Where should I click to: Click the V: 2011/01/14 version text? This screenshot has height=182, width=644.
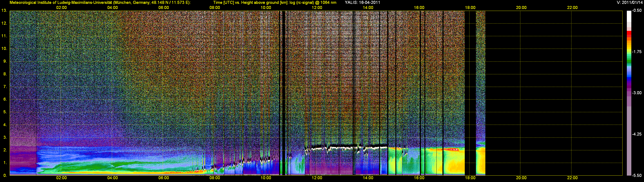click(629, 3)
